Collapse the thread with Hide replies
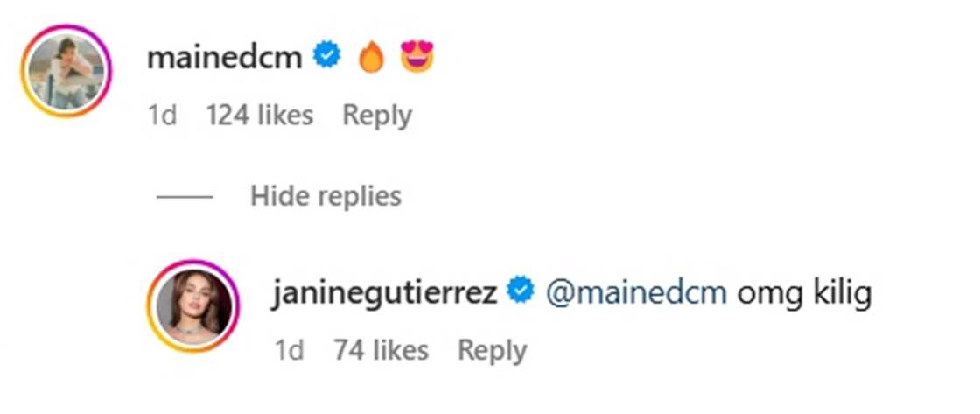Viewport: 980px width, 414px height. (325, 196)
